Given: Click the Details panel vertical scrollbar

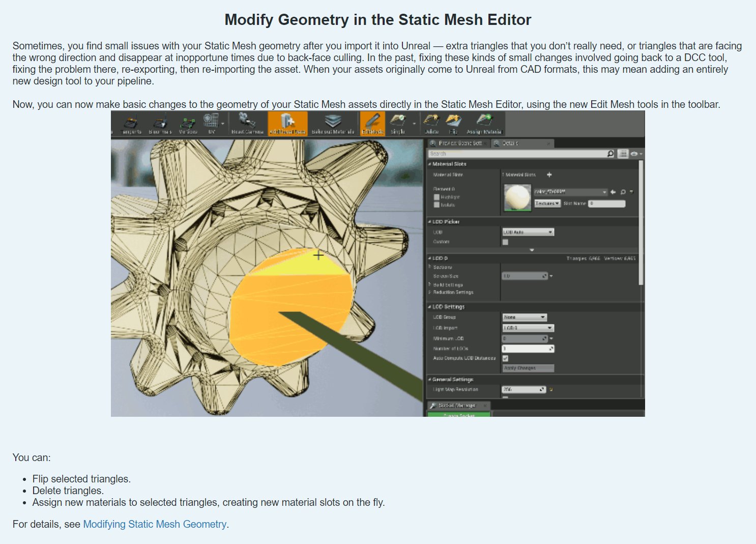Looking at the screenshot, I should (641, 222).
